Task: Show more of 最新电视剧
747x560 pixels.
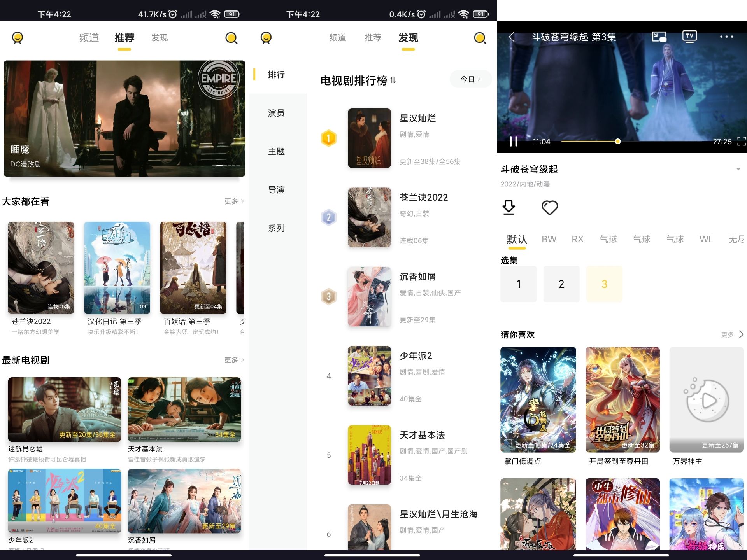Action: point(234,360)
